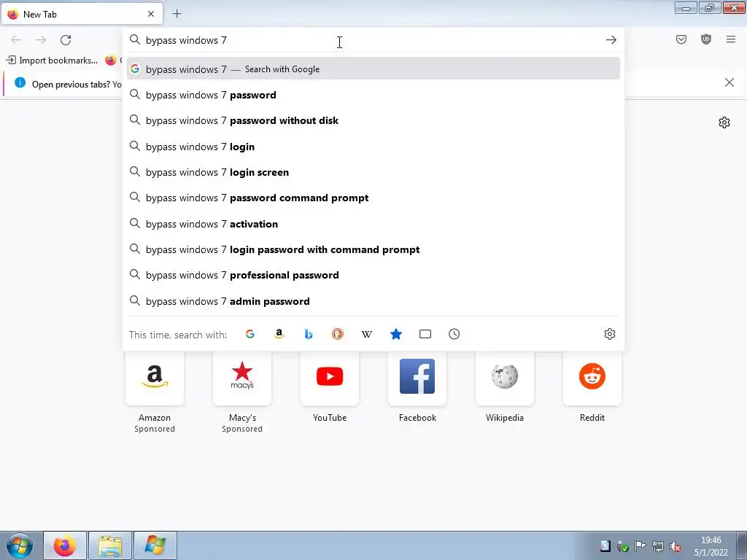Choose suggestion 'bypass windows 7 activation'
This screenshot has width=747, height=560.
(373, 224)
